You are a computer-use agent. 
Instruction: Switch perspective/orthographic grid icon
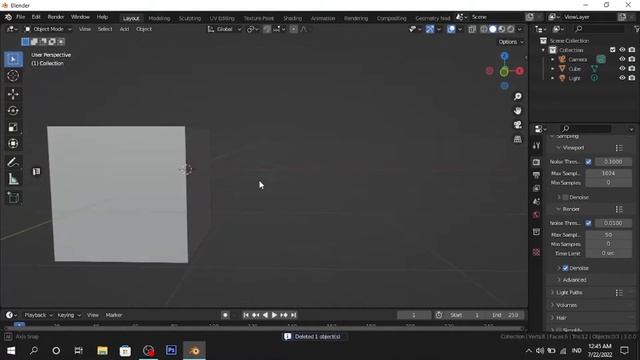518,139
